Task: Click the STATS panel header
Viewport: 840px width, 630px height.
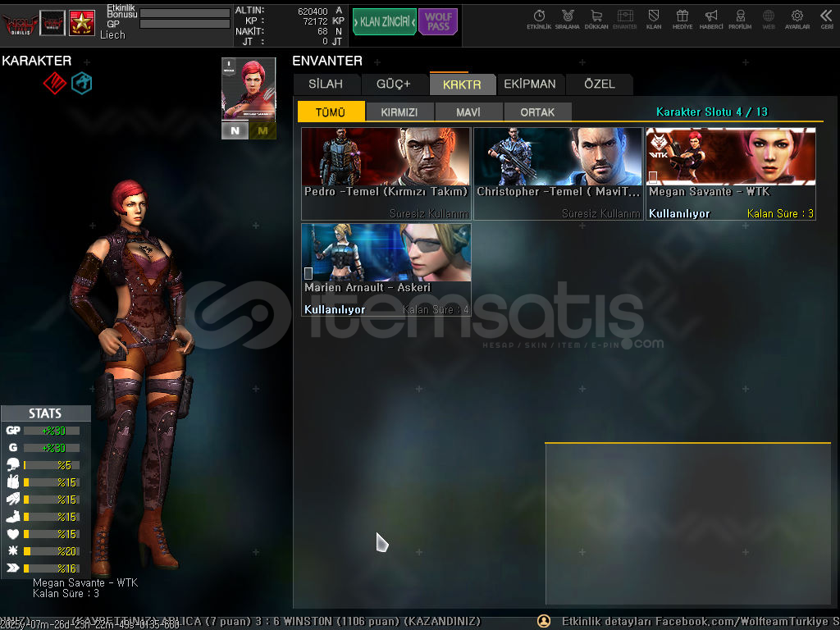Action: point(46,413)
